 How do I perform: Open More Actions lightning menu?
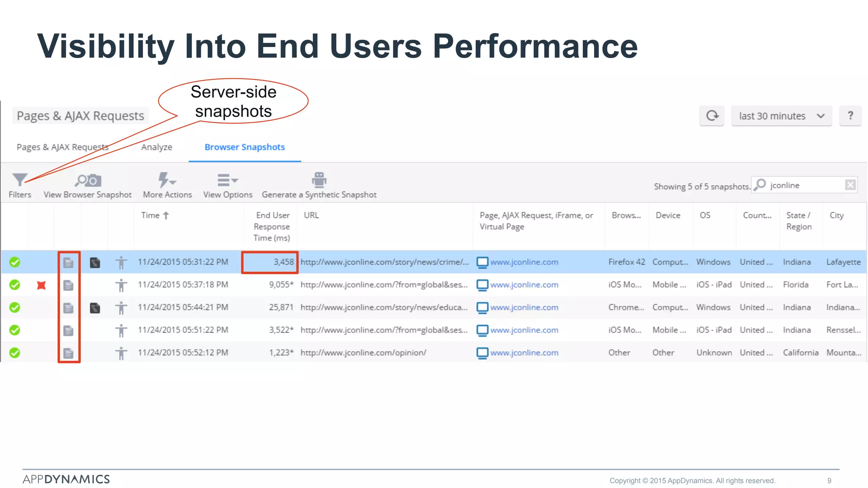tap(167, 180)
